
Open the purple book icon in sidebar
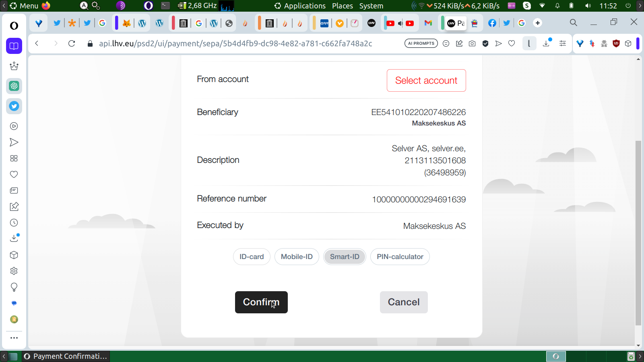14,46
